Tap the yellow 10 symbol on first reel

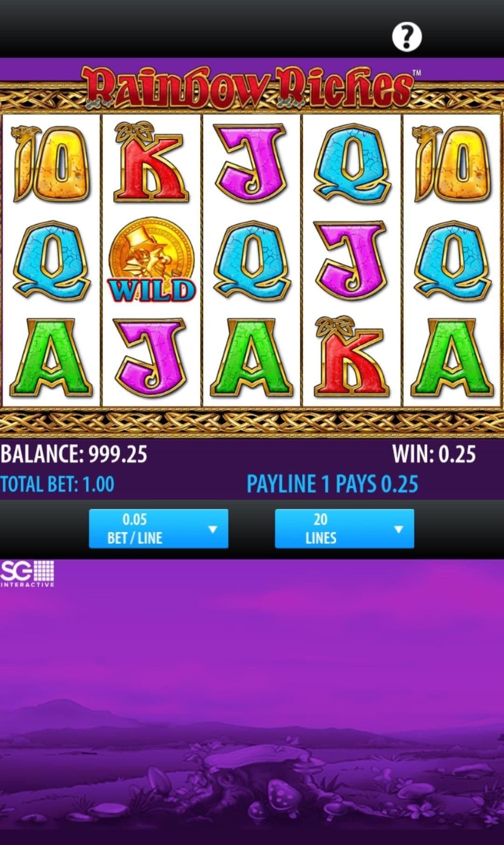click(51, 163)
